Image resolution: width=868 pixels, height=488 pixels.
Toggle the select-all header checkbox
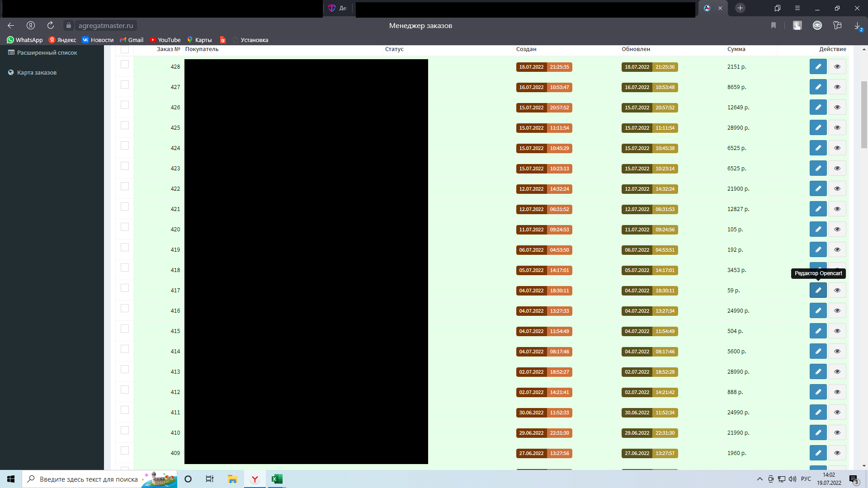coord(125,49)
